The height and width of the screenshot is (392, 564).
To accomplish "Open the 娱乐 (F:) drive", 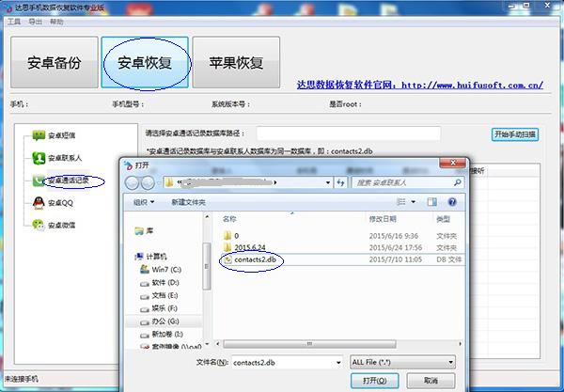I will tap(159, 308).
